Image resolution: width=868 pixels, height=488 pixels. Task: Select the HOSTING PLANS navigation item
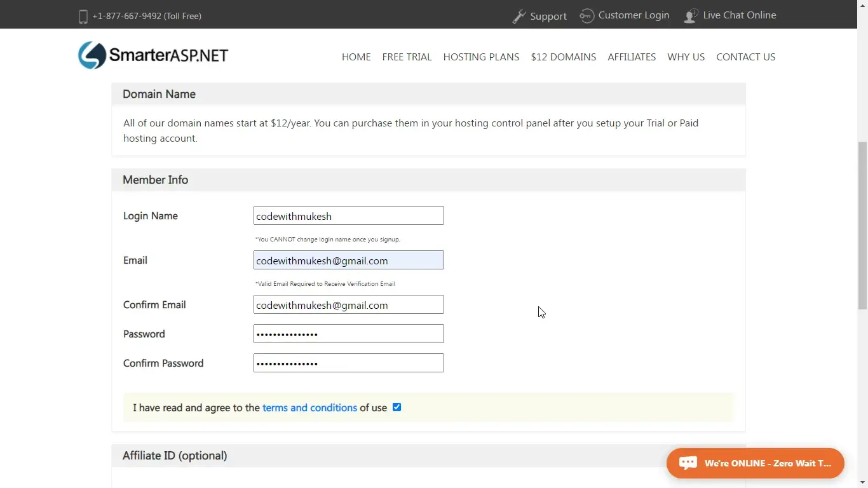click(481, 57)
